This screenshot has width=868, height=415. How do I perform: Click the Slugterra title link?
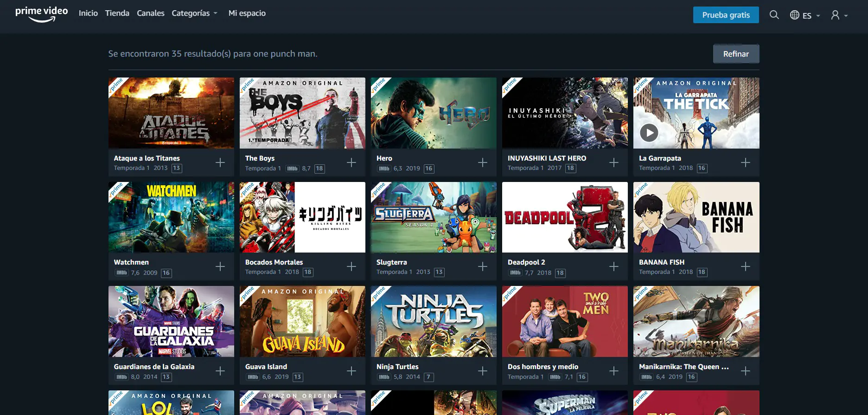coord(391,262)
